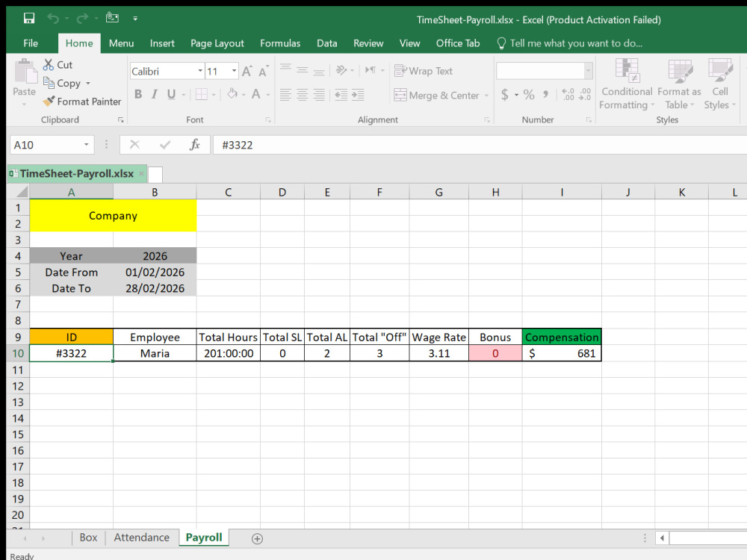
Task: Open the Clipboard dialog launcher
Action: tap(120, 120)
